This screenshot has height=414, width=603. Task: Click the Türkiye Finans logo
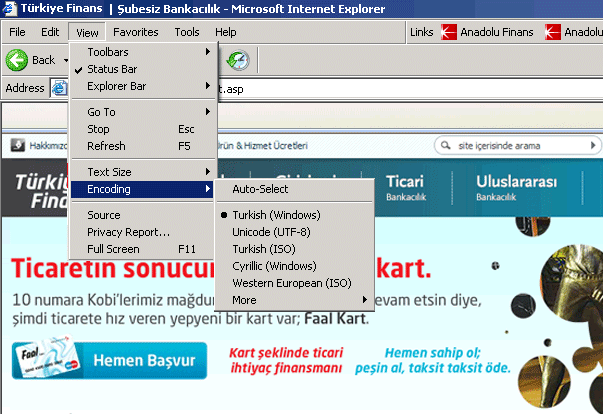click(40, 191)
